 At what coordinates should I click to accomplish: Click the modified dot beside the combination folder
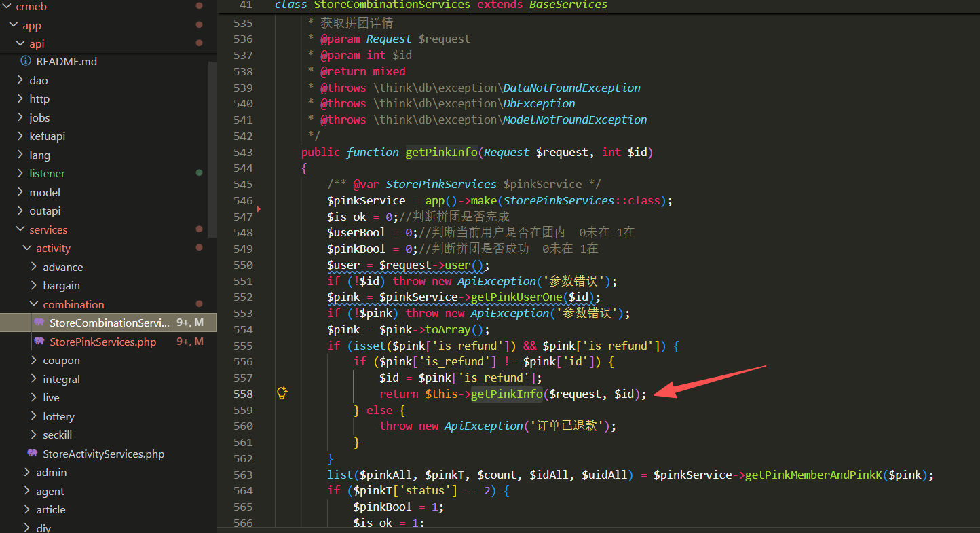click(x=199, y=304)
